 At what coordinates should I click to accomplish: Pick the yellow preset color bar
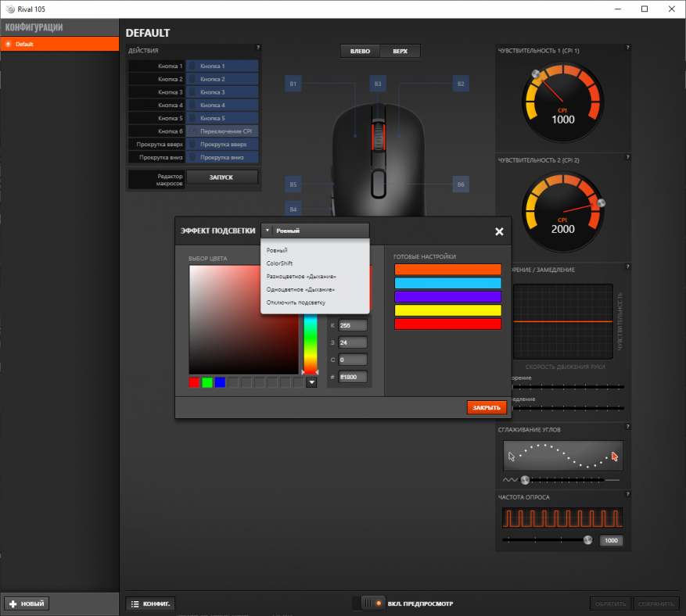click(447, 310)
